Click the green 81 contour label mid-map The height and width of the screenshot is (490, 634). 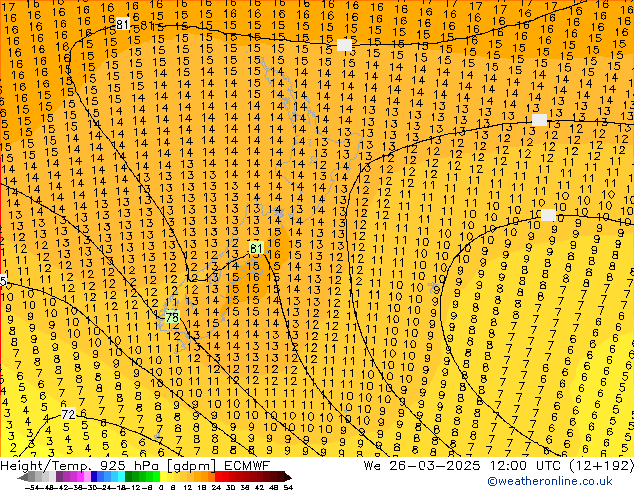(x=256, y=248)
